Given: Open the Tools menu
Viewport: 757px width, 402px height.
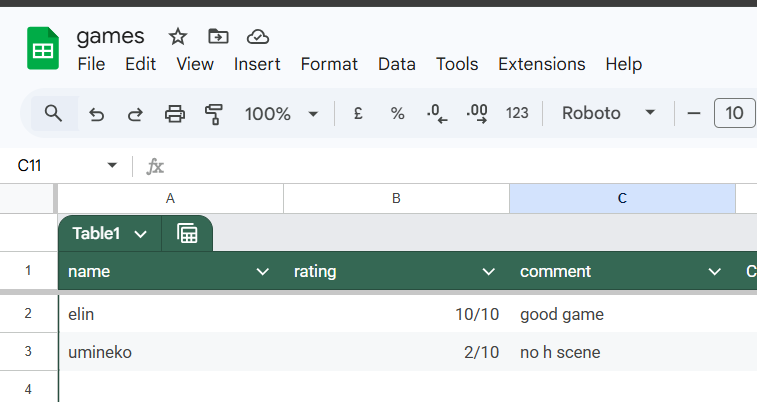Looking at the screenshot, I should (x=457, y=64).
